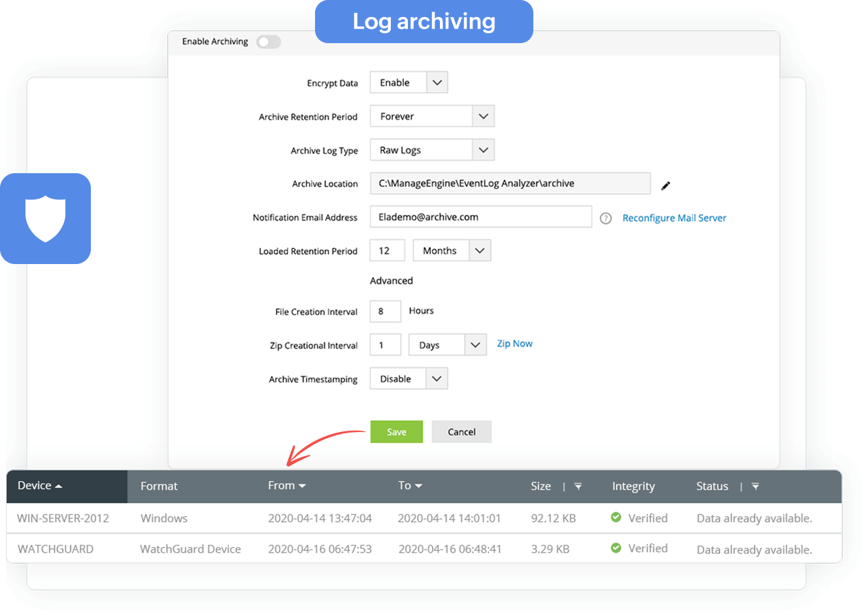Click the sort arrow on the Device column

tap(60, 485)
